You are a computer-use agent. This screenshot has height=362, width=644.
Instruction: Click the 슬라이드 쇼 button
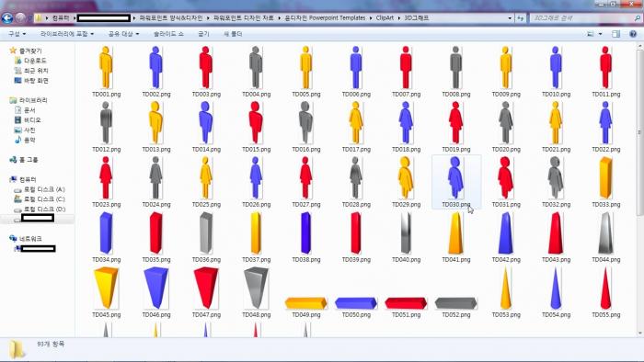click(x=168, y=34)
